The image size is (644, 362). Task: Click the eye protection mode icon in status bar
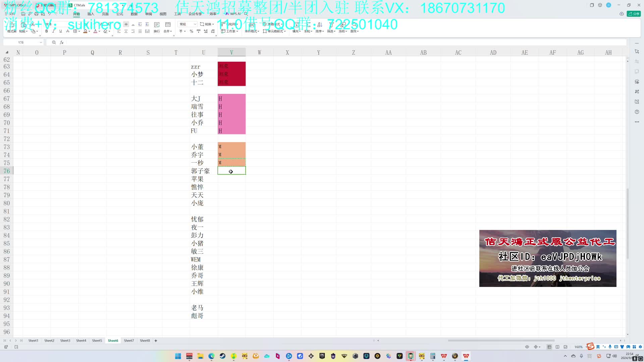pos(527,347)
